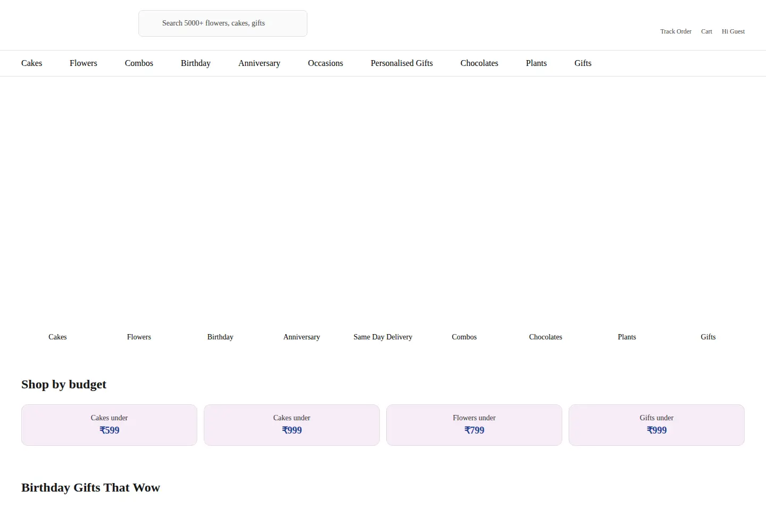Screen dimensions: 766x532
Task: Open the Anniversary menu in the navigation bar
Action: click(259, 63)
